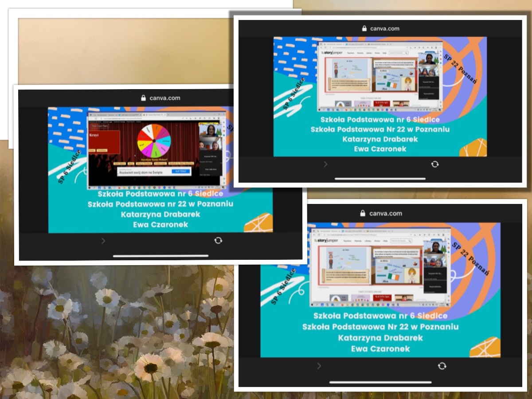Click reload icon in bottom-right Canva screenshot
This screenshot has width=532, height=399.
(442, 366)
